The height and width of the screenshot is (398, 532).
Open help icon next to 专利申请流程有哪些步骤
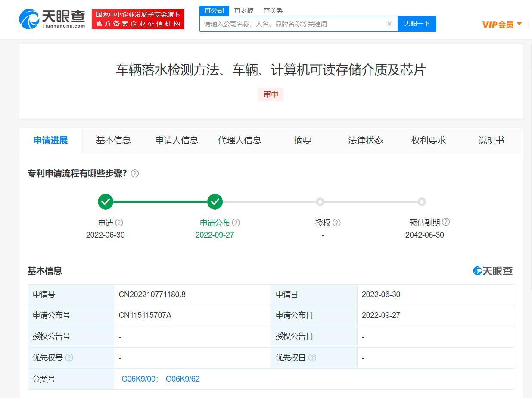135,173
